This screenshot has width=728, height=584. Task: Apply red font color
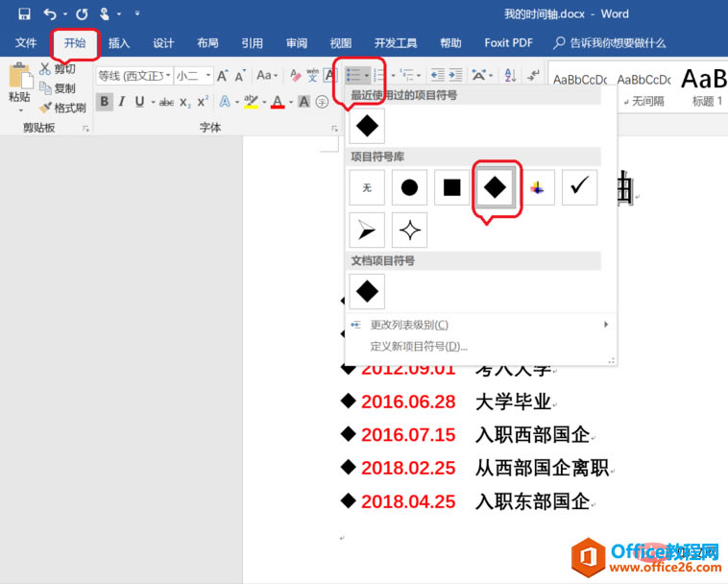click(278, 102)
